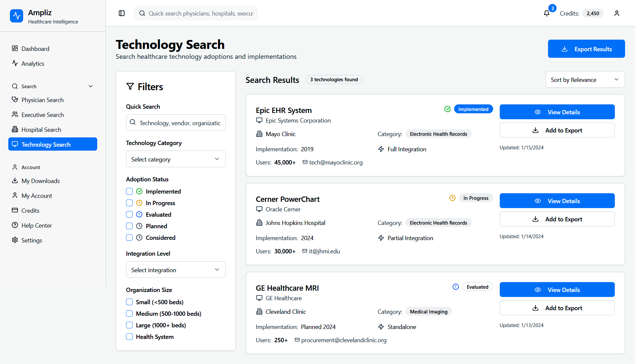Open the Sort by Relevance dropdown
Image resolution: width=635 pixels, height=364 pixels.
[585, 80]
